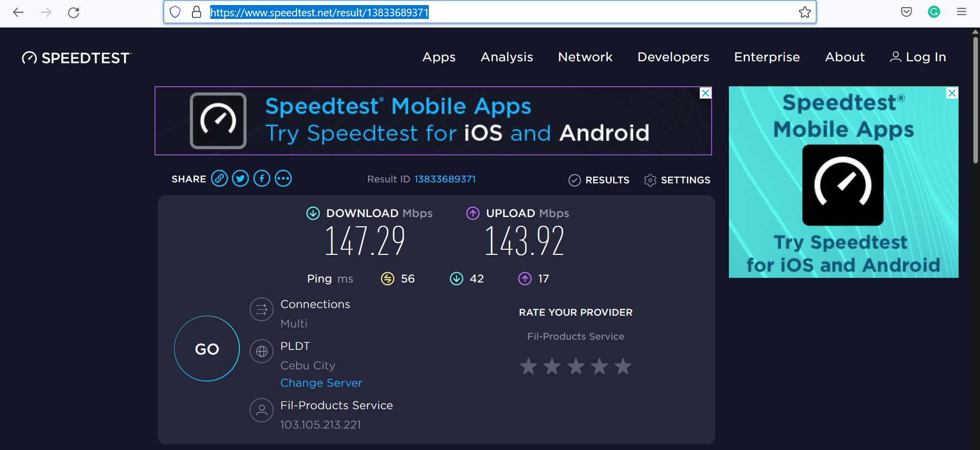This screenshot has width=980, height=450.
Task: Open the tracking protection shield icon
Action: (x=175, y=12)
